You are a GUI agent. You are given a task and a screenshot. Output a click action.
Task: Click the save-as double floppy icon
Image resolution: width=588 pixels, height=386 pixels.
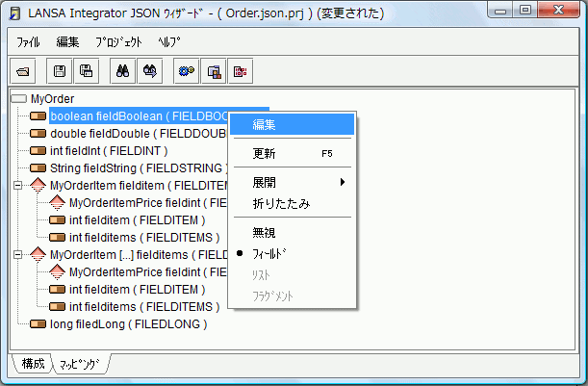87,71
